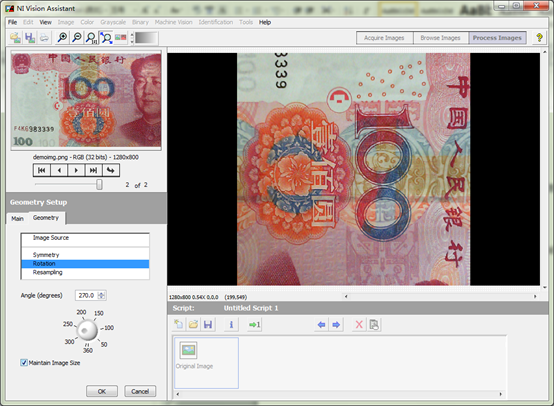Click the Cancel button
Image resolution: width=554 pixels, height=406 pixels.
click(x=140, y=391)
